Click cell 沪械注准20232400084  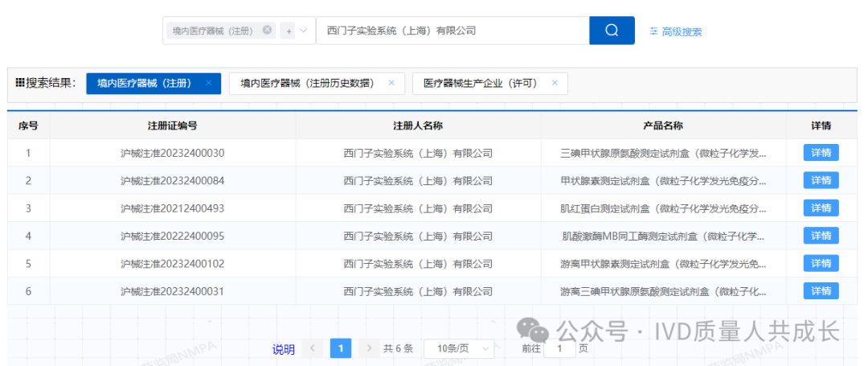[x=172, y=181]
